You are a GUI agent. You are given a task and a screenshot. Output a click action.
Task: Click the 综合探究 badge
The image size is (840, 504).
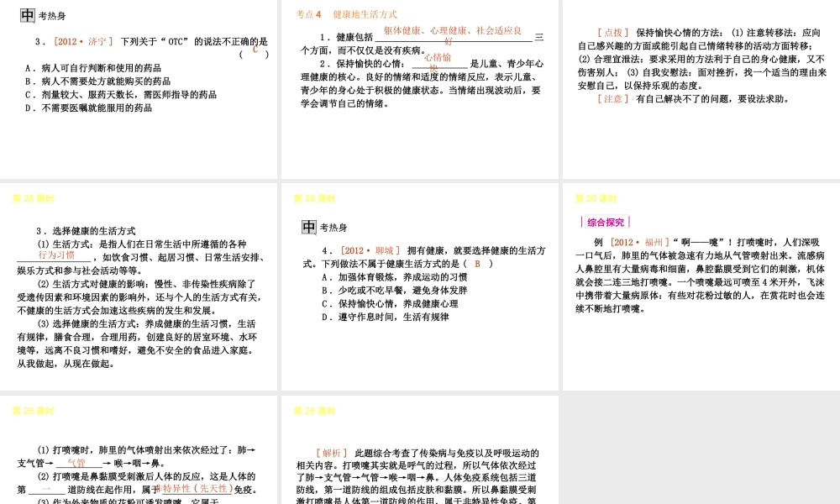[606, 223]
